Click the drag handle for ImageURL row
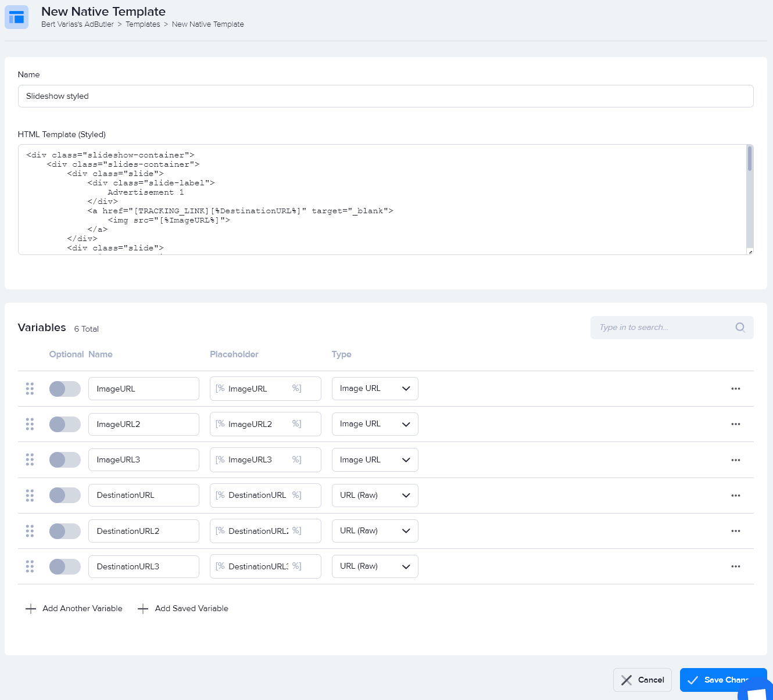 [30, 389]
